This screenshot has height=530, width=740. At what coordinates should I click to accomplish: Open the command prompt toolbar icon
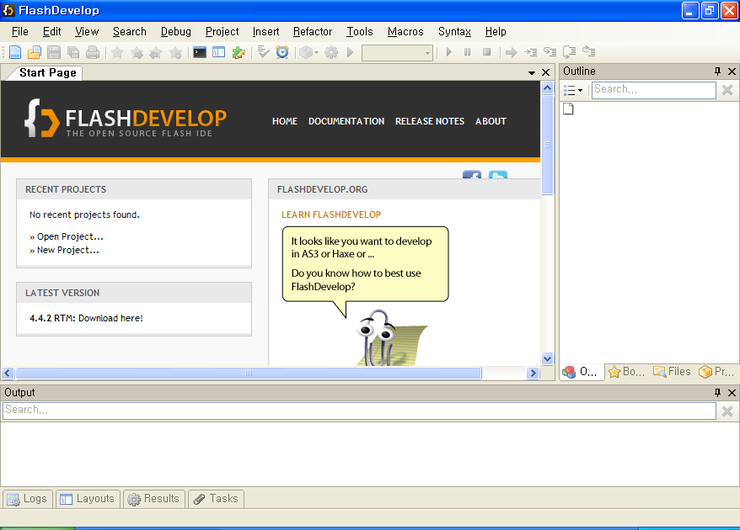[x=200, y=52]
